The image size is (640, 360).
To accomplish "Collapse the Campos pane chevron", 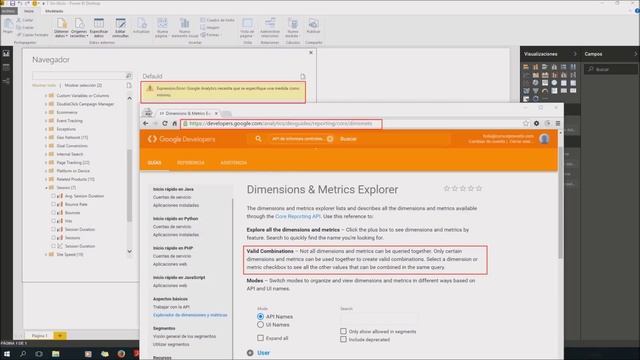I will coord(636,54).
